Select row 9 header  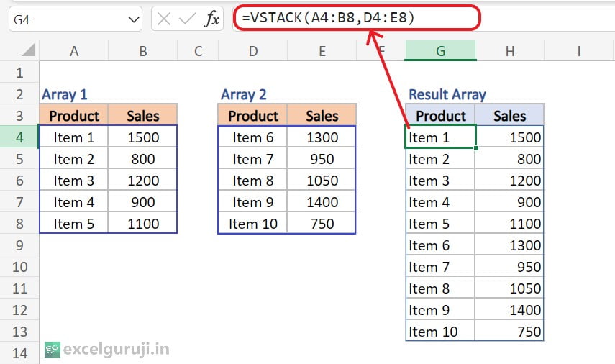pos(19,245)
